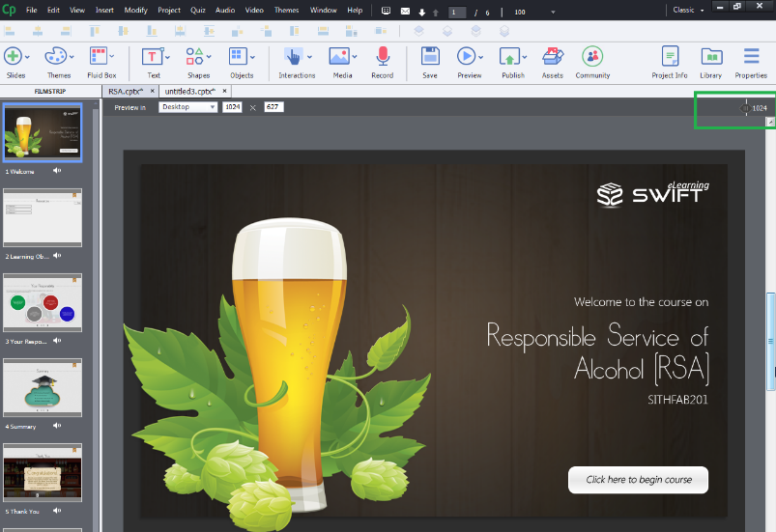Toggle audio icon on 4 Summary slide
Viewport: 776px width, 532px height.
(57, 426)
